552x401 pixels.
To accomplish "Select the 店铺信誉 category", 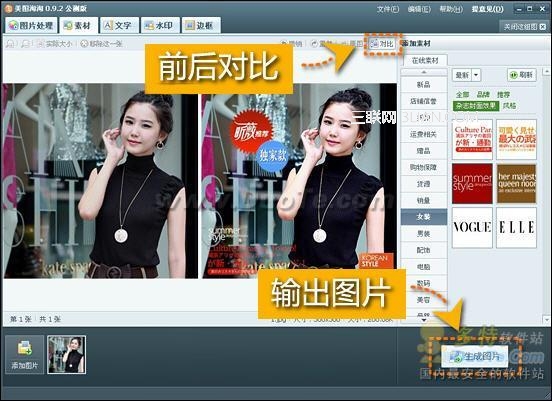I will tap(424, 101).
